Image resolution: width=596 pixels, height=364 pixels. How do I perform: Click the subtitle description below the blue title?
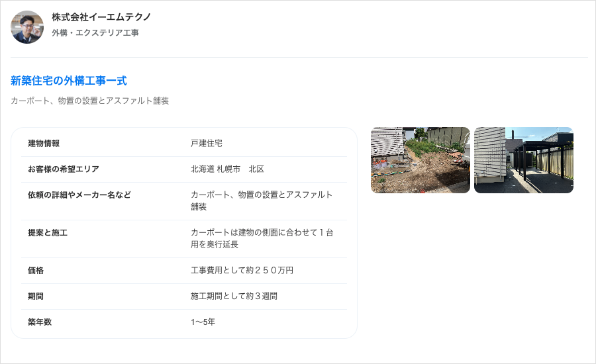click(x=90, y=101)
